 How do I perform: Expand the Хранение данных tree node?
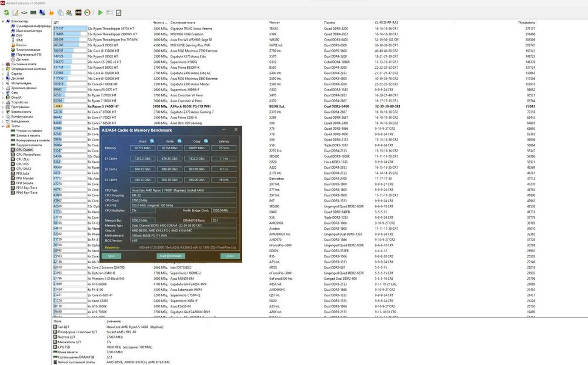tap(3, 88)
